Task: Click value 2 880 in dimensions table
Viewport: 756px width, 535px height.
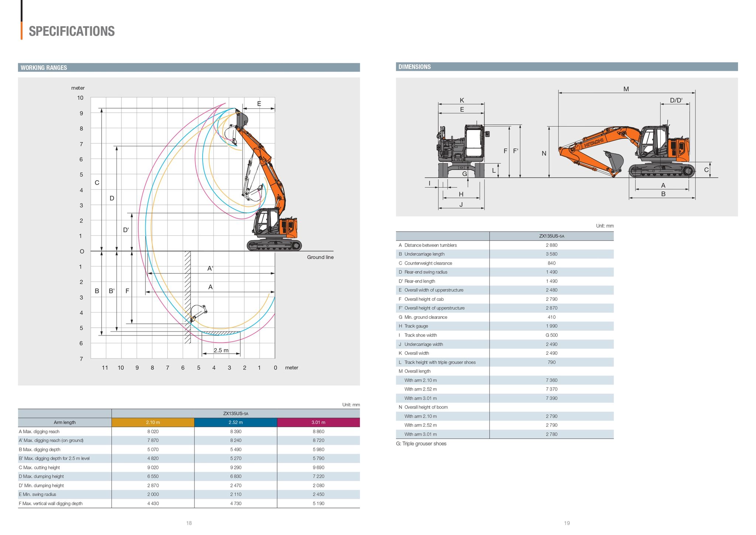Action: point(551,245)
